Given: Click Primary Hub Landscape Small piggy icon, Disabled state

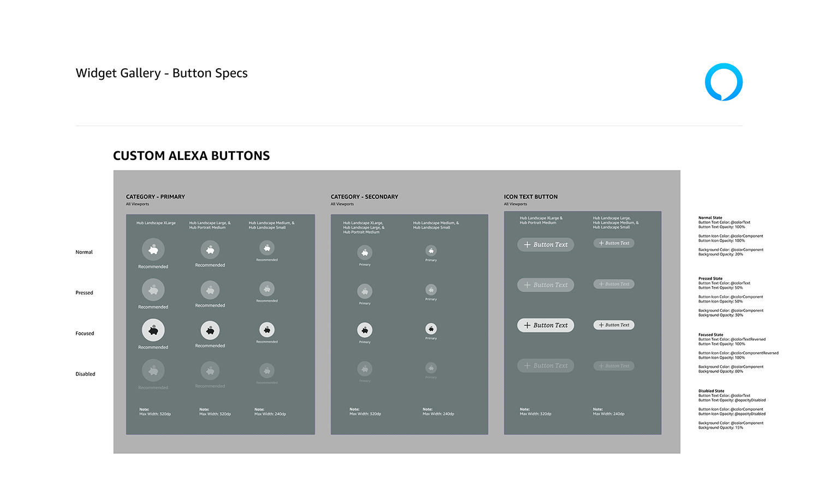Looking at the screenshot, I should (x=267, y=371).
